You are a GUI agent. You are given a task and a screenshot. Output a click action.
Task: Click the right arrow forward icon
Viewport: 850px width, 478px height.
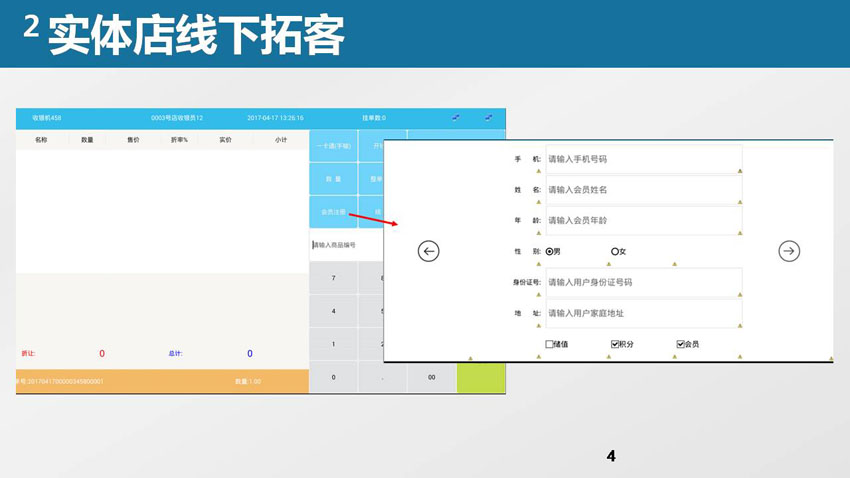[789, 252]
